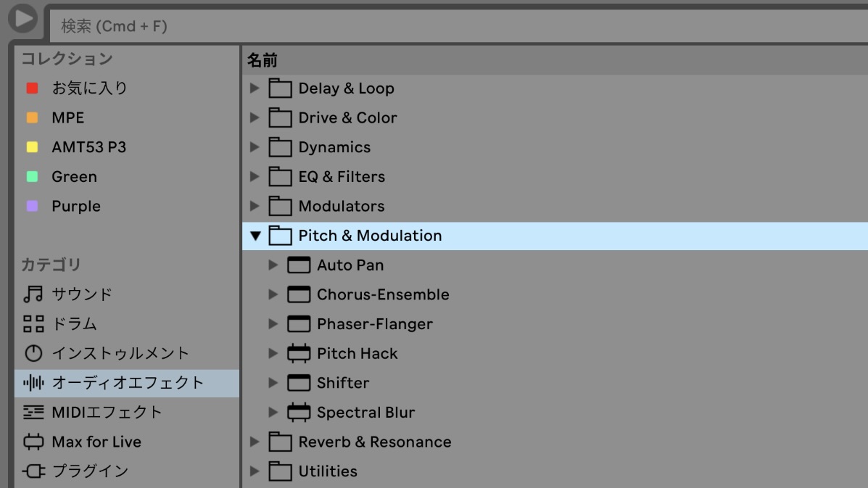868x488 pixels.
Task: Click the MIDIエフェクト category icon
Action: [x=33, y=412]
